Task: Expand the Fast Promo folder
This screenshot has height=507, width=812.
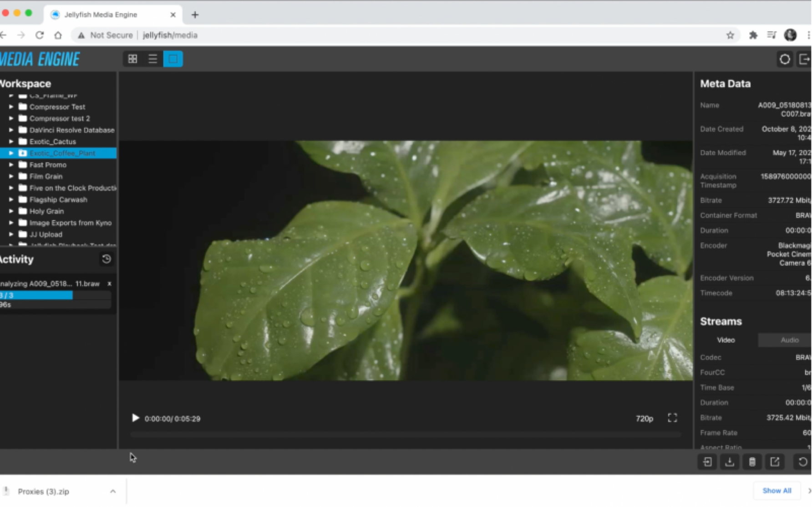Action: click(x=11, y=165)
